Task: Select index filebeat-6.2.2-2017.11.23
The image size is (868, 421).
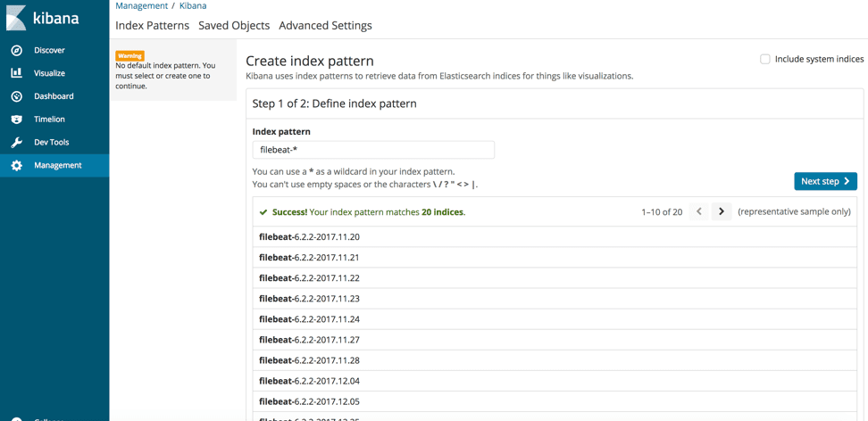Action: pos(555,299)
